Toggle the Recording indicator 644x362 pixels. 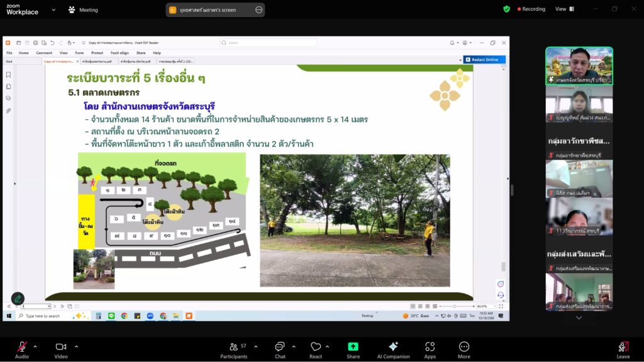coord(531,9)
